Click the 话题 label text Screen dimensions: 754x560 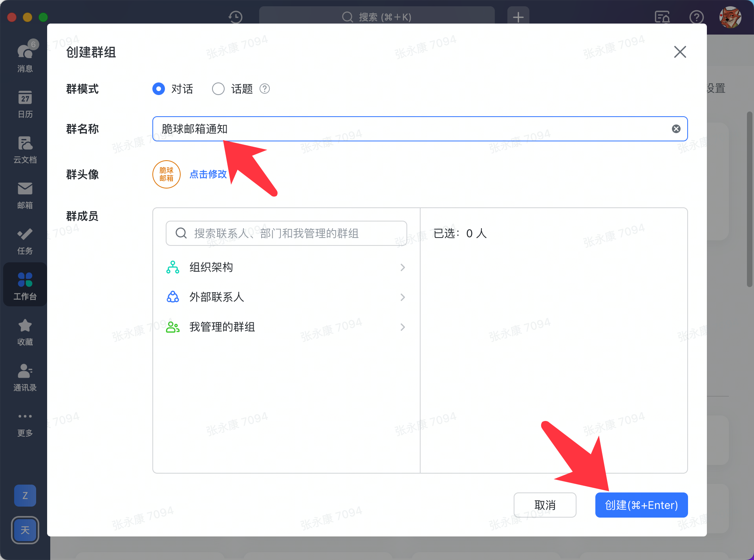point(242,89)
